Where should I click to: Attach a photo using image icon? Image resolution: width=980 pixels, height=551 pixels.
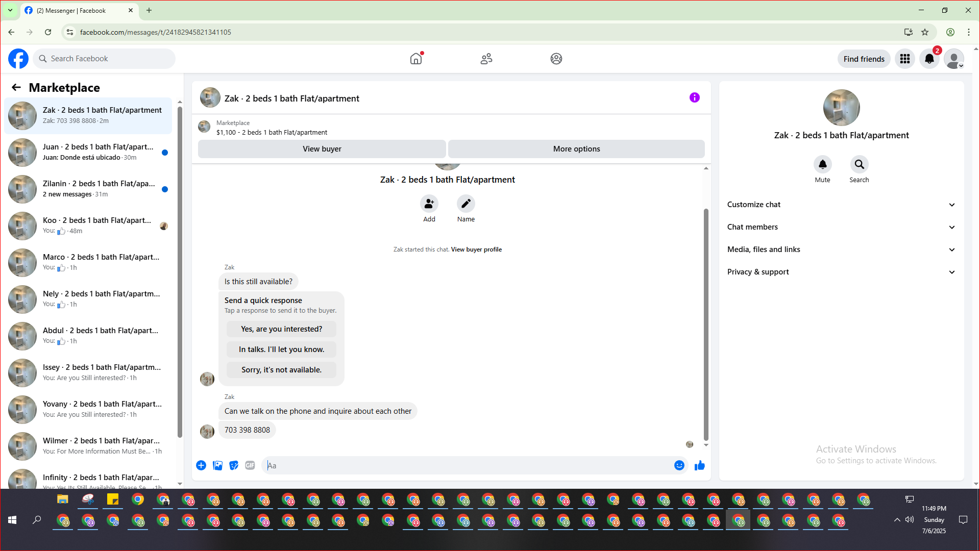217,465
